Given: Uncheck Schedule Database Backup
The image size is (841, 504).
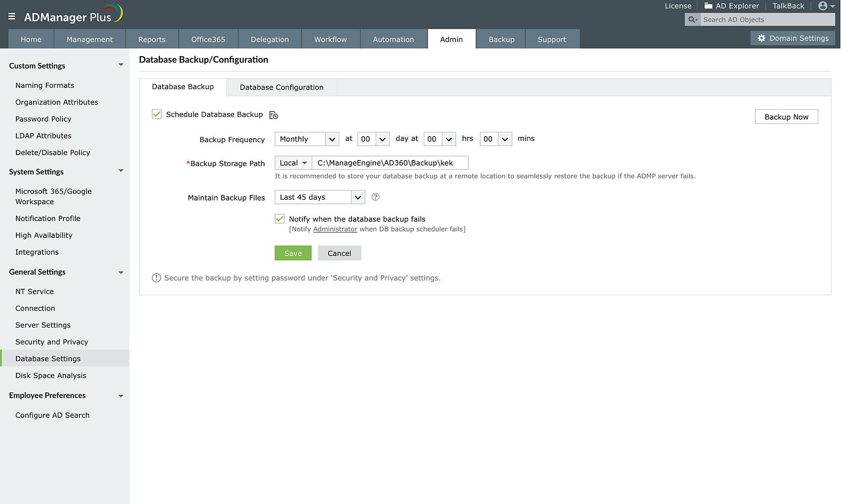Looking at the screenshot, I should 156,114.
